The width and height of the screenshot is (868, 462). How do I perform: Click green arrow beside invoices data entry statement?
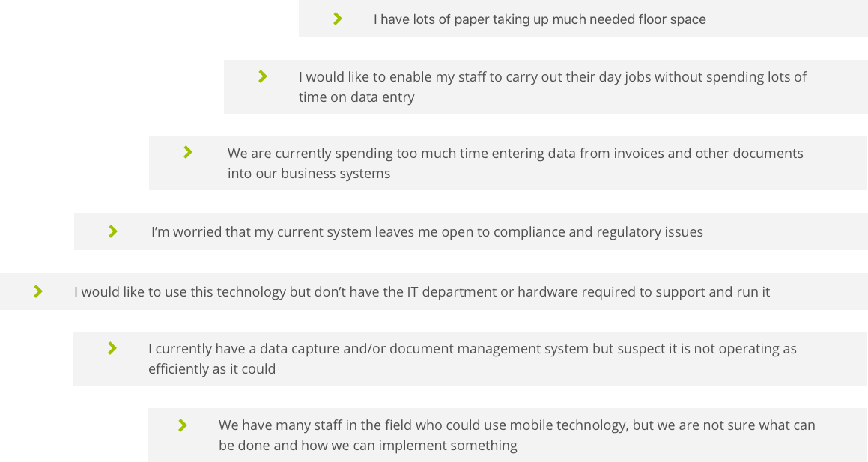pos(188,152)
